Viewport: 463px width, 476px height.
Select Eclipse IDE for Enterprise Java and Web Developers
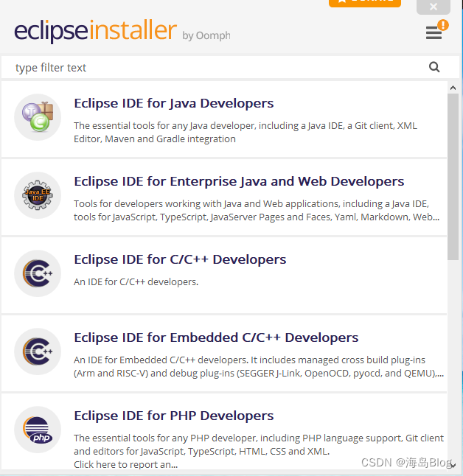(x=239, y=181)
